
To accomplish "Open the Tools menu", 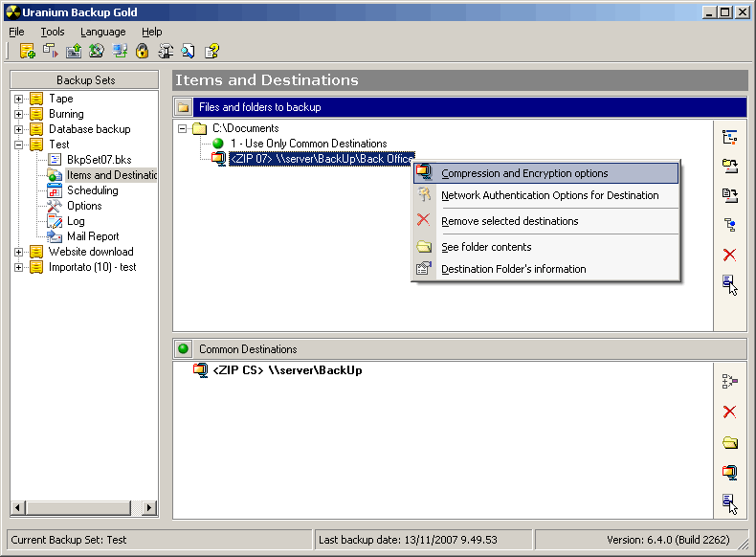I will coord(52,32).
